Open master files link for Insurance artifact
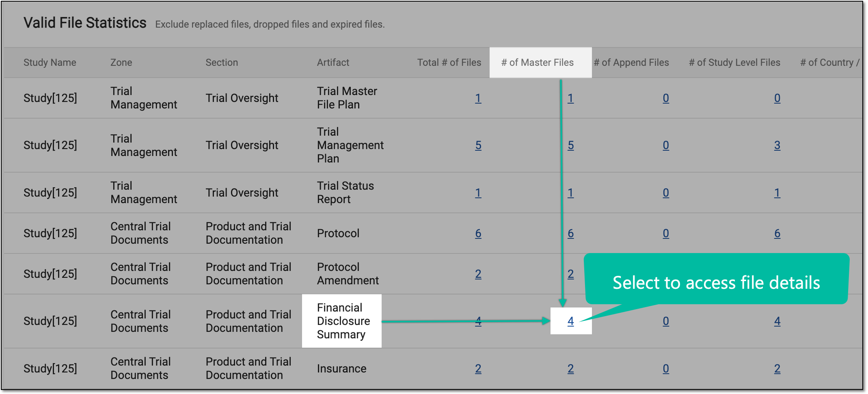The width and height of the screenshot is (868, 394). pos(570,368)
